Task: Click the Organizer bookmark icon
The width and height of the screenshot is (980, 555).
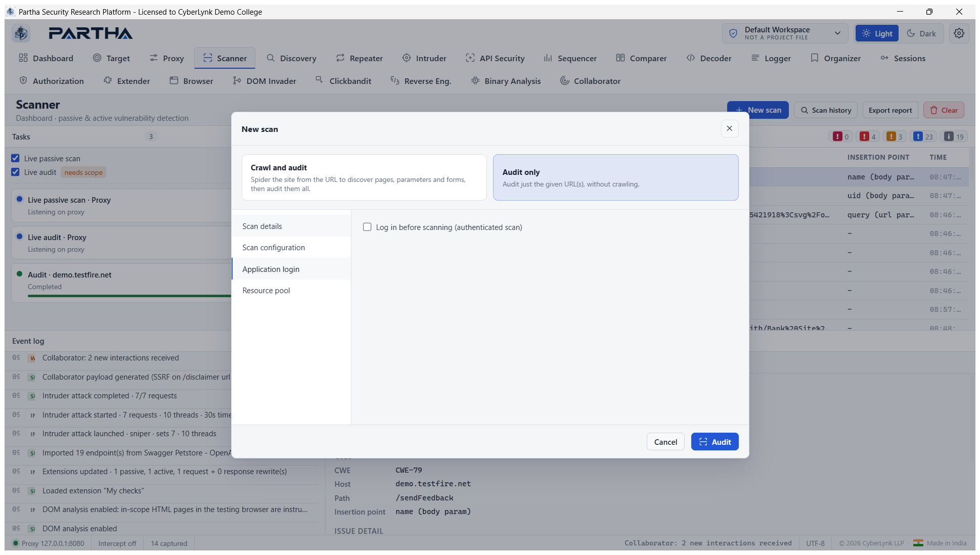Action: coord(815,58)
